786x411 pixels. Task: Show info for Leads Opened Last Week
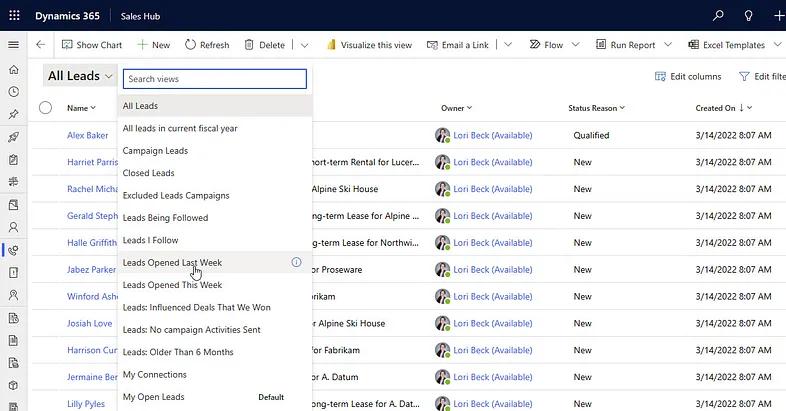296,262
